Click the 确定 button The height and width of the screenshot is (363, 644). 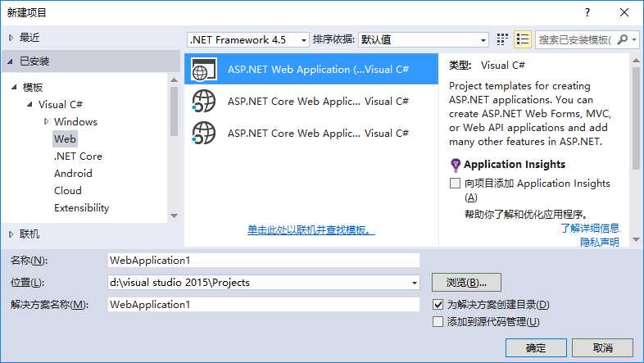pos(536,347)
